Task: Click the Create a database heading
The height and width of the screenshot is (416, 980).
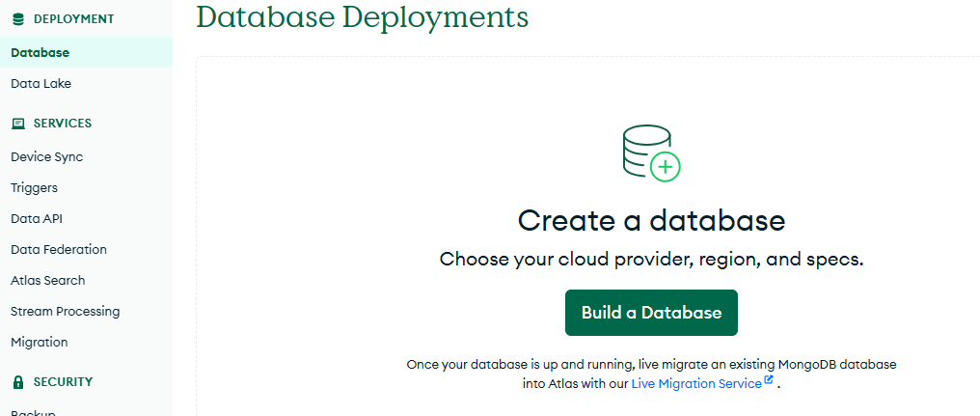Action: tap(651, 220)
